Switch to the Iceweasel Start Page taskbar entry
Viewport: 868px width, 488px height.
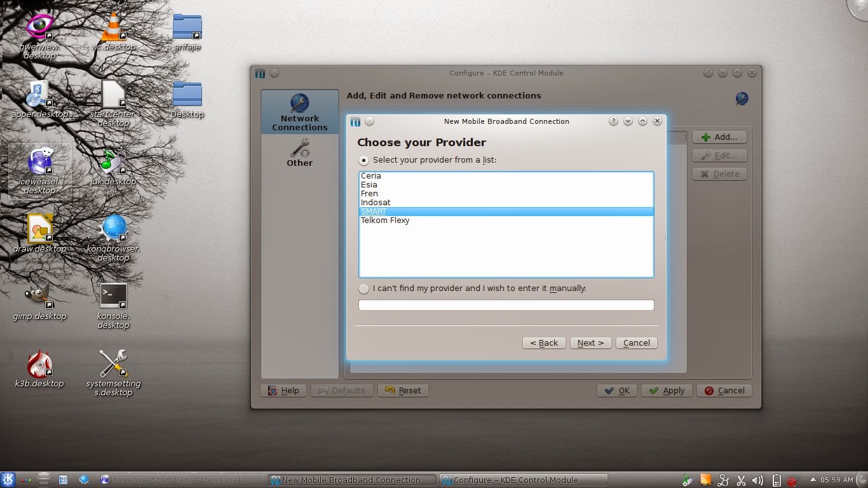[180, 480]
